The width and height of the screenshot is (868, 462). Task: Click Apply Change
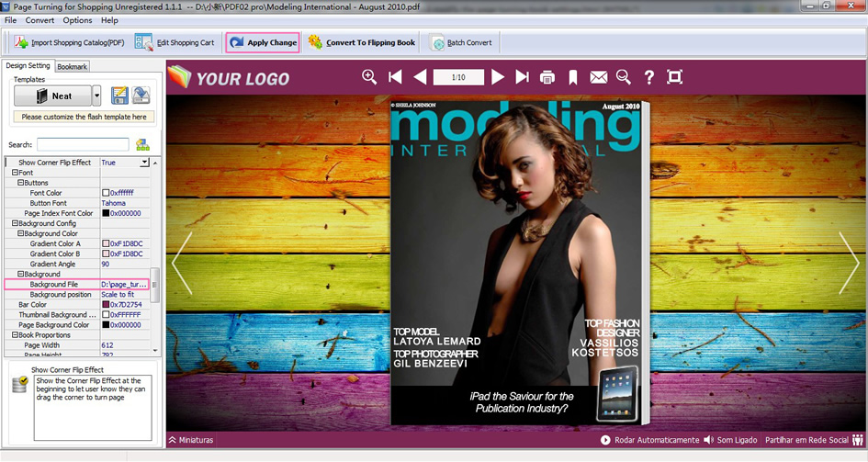(x=263, y=42)
